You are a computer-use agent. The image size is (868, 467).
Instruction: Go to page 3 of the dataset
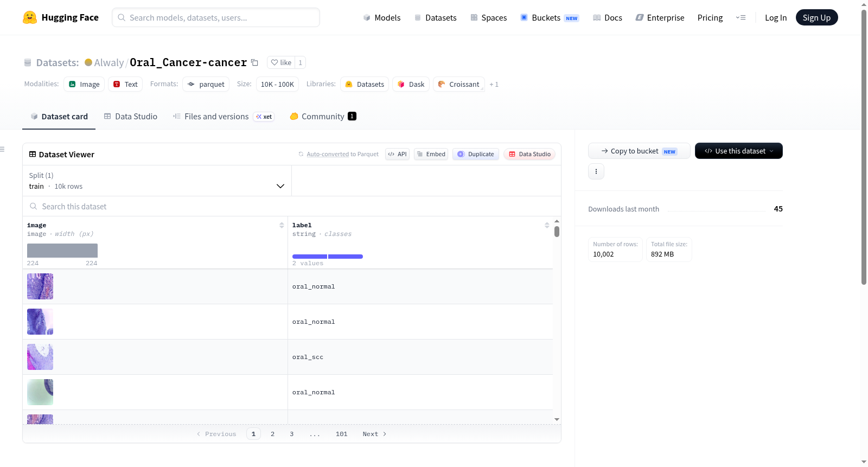292,434
